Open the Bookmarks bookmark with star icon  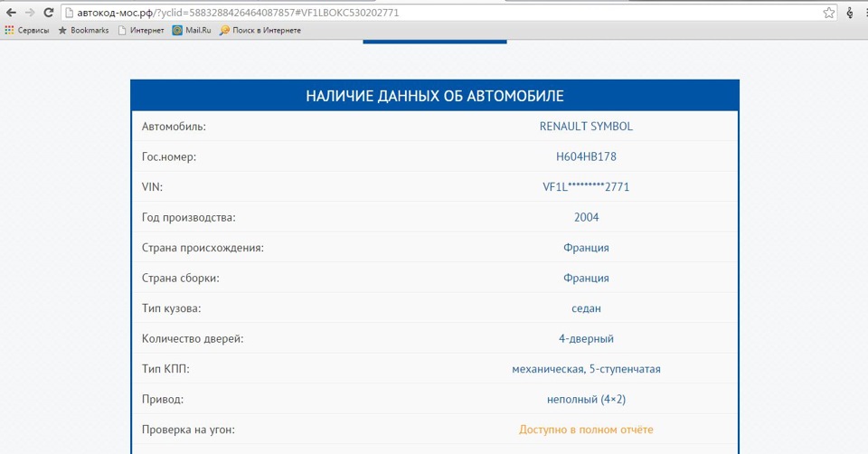(83, 31)
